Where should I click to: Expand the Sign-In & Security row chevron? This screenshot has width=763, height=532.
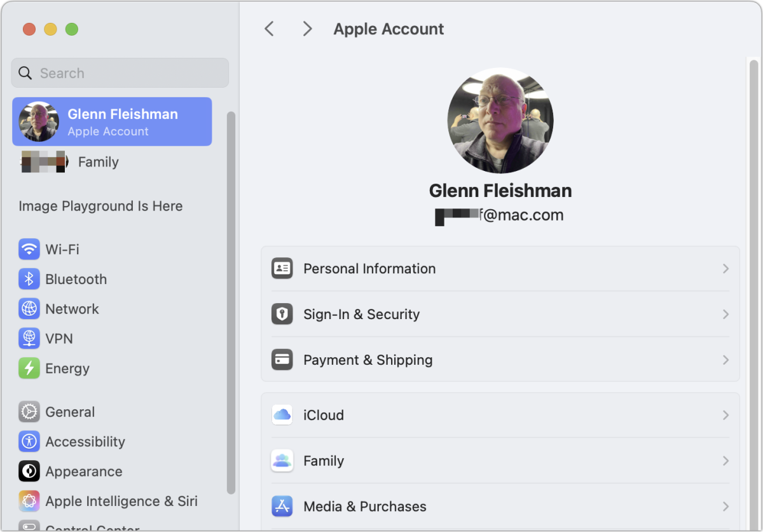[x=725, y=315]
